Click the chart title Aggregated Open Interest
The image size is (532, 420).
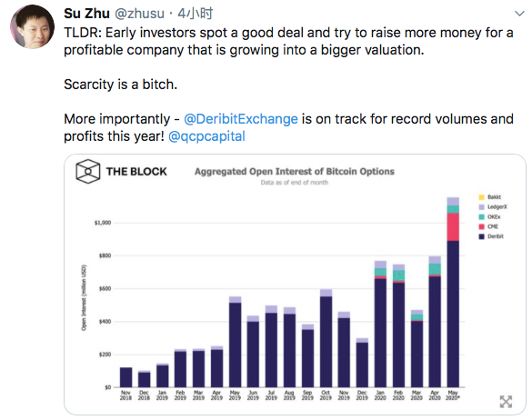295,172
